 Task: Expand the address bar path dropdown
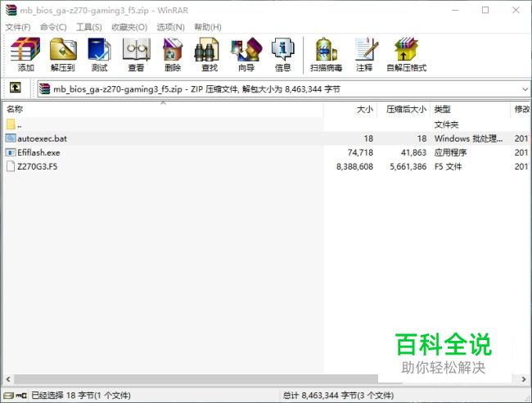tap(525, 89)
